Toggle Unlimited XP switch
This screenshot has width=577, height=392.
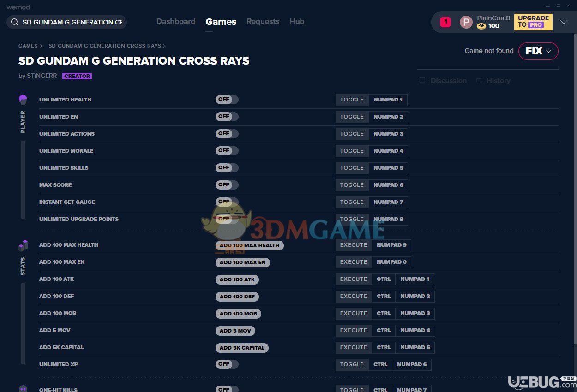[x=227, y=364]
